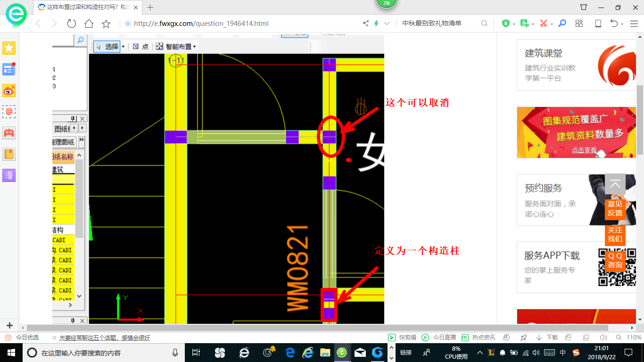Open the news feed sidebar icon
Viewport: 644px width, 362px height.
coord(9,69)
